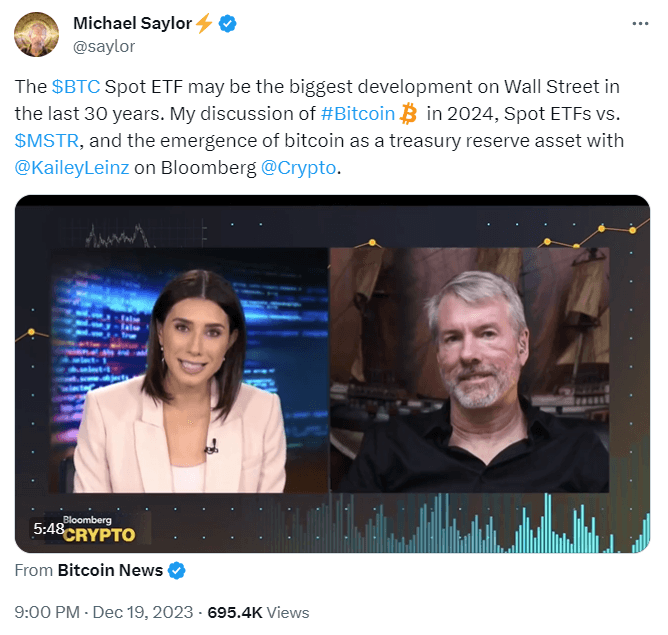The image size is (668, 635).
Task: Visit the @Crypto mention profile
Action: tap(298, 168)
